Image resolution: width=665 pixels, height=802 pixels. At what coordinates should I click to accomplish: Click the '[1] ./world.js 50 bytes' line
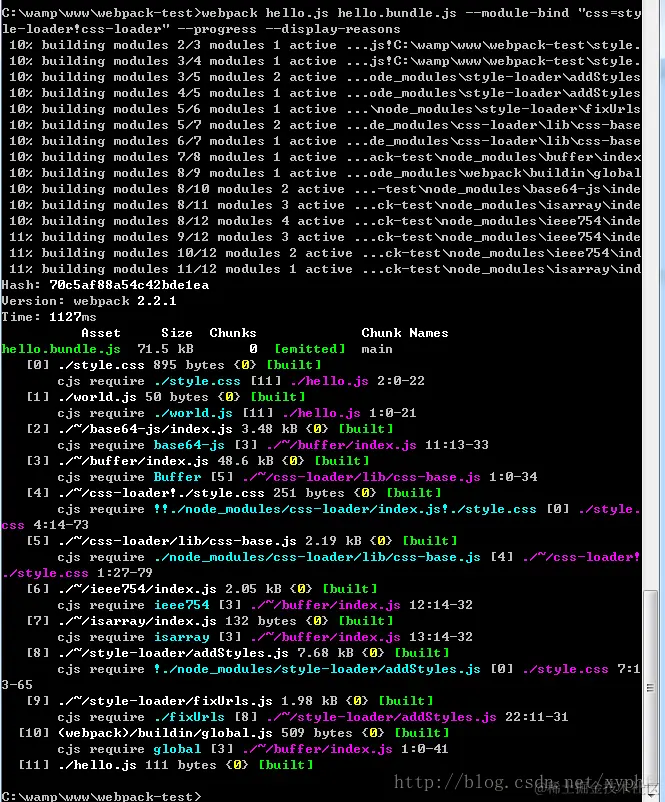click(166, 397)
